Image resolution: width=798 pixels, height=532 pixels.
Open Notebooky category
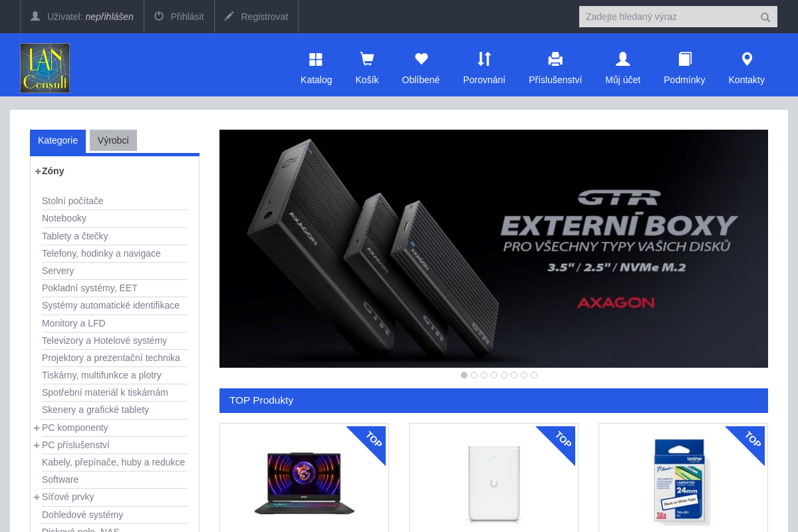[64, 218]
